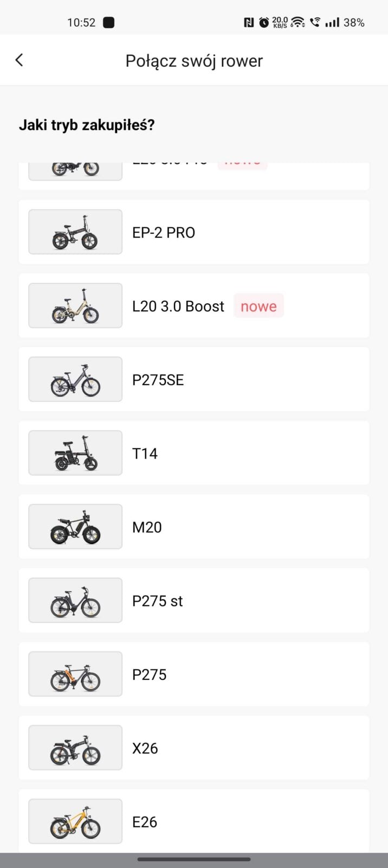Tap the P275 st bike thumbnail

point(75,601)
